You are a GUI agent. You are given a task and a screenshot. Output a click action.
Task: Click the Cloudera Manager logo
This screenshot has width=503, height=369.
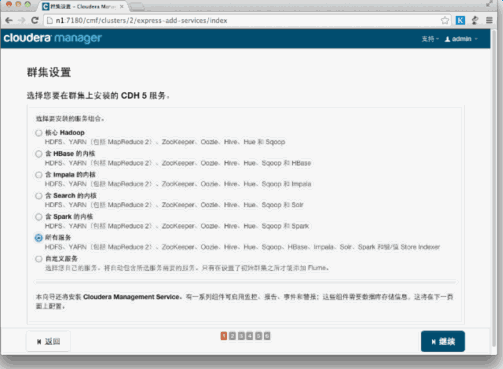pos(53,38)
